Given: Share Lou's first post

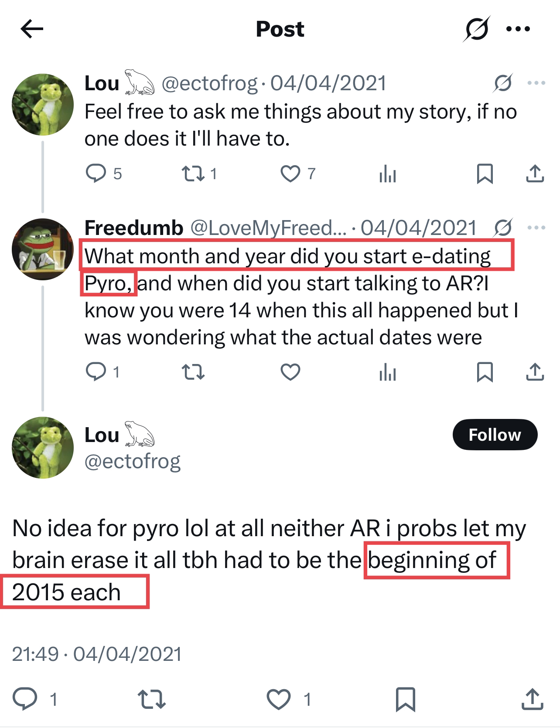Looking at the screenshot, I should (535, 173).
